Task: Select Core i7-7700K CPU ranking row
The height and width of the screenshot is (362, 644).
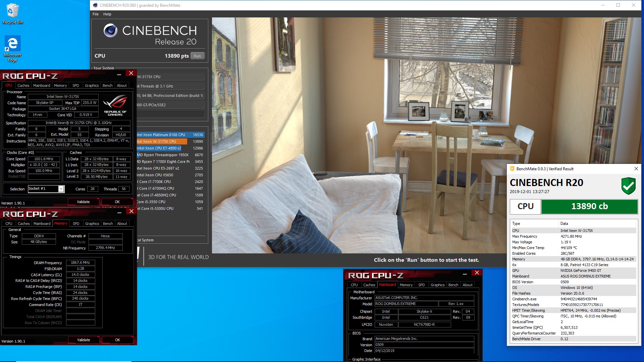Action: [x=170, y=182]
